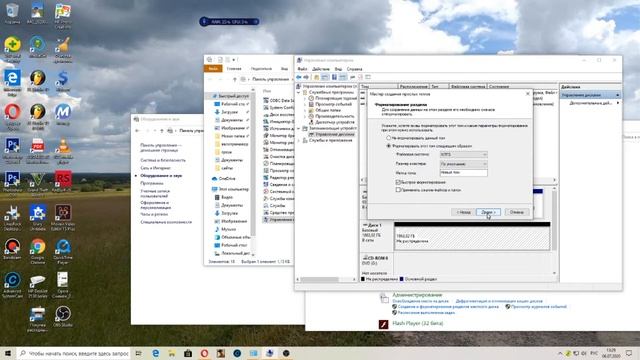Expand the 'Просмотр событий' tree node
The width and height of the screenshot is (640, 360).
pyautogui.click(x=305, y=104)
